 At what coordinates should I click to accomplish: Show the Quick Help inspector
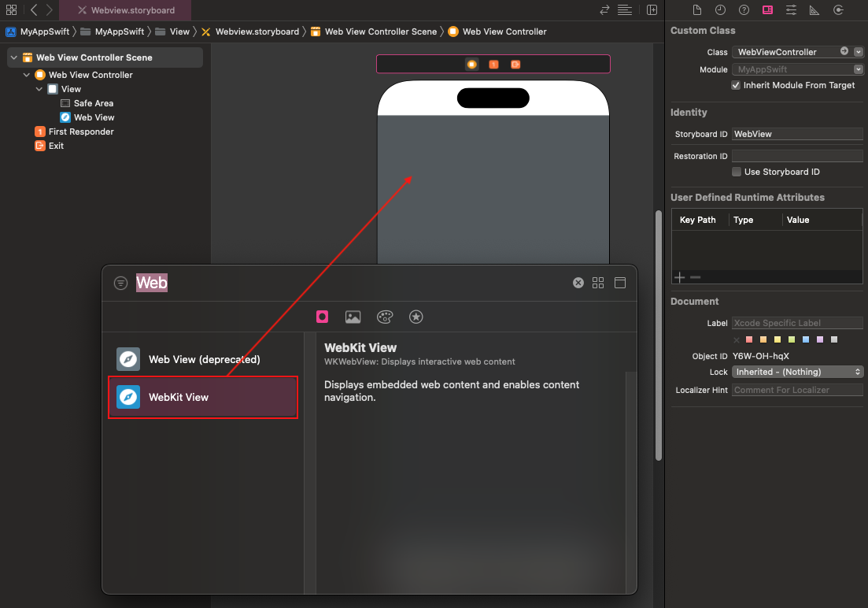(x=744, y=10)
